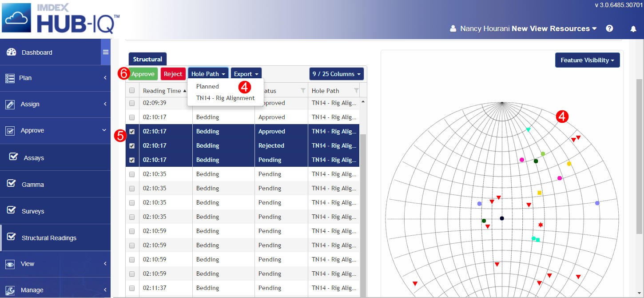The image size is (644, 298).
Task: Open the help question mark icon
Action: pos(609,28)
